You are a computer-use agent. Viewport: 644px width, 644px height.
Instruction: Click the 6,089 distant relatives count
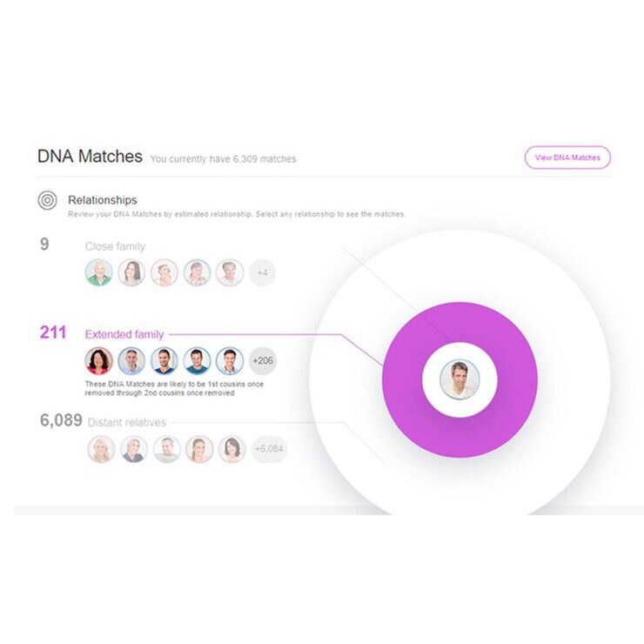point(61,420)
